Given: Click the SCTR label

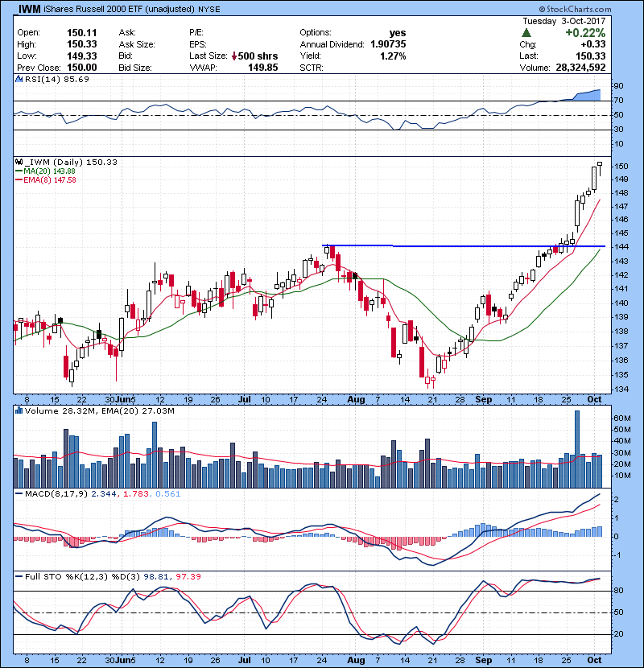Looking at the screenshot, I should pos(312,68).
